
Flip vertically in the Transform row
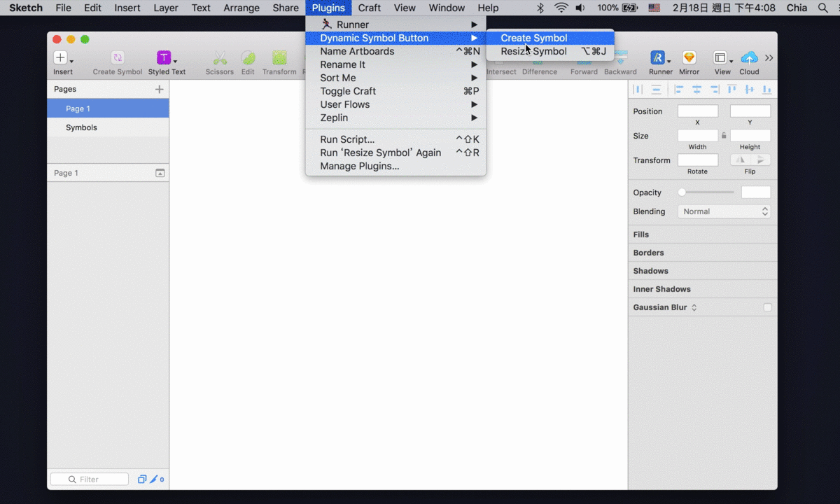pos(760,160)
